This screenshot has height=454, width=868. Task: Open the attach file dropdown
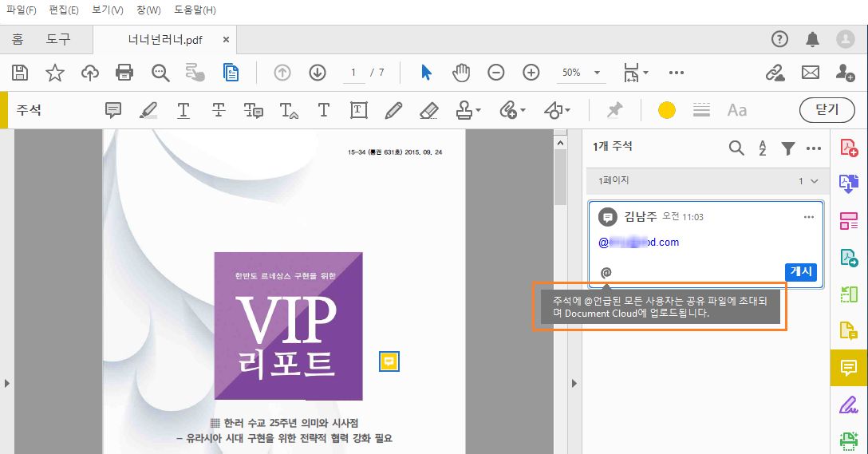coord(512,110)
